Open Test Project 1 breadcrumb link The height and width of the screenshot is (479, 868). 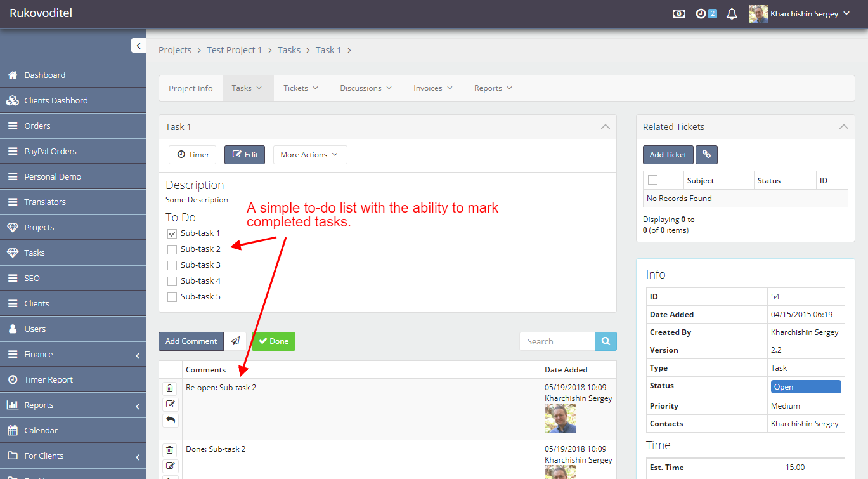(234, 50)
